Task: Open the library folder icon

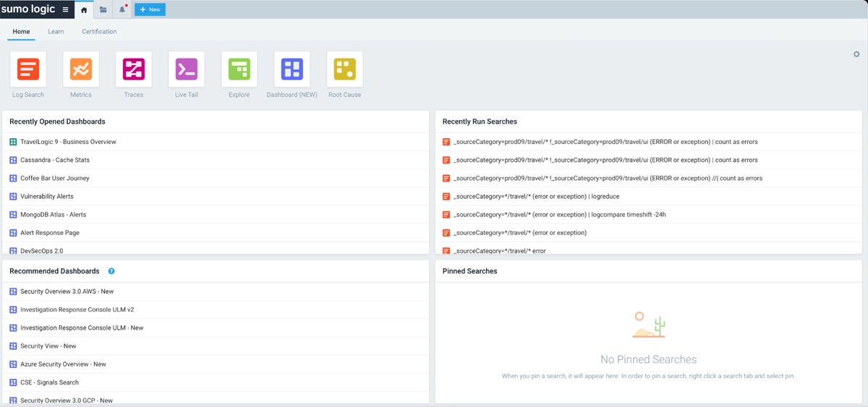Action: point(103,9)
